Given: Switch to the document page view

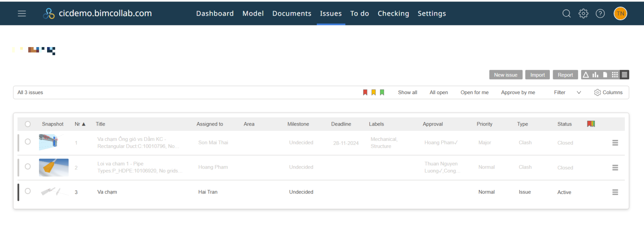Looking at the screenshot, I should 605,75.
